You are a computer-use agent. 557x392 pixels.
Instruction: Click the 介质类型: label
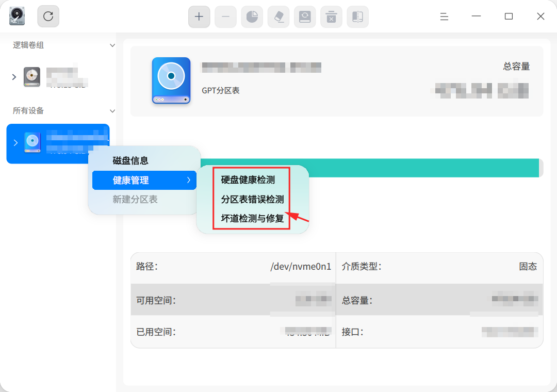pos(362,267)
